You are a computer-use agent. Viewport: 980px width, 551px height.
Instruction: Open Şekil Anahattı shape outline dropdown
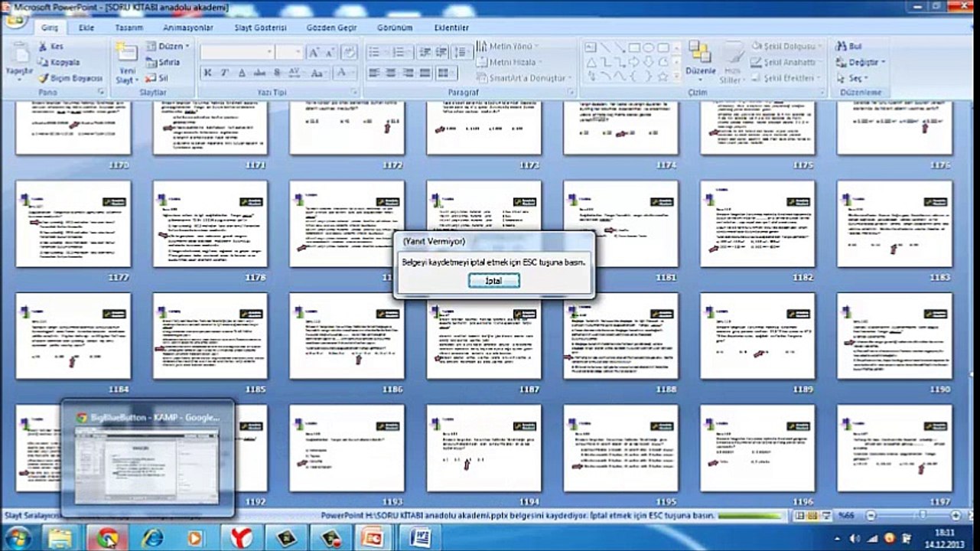point(787,63)
